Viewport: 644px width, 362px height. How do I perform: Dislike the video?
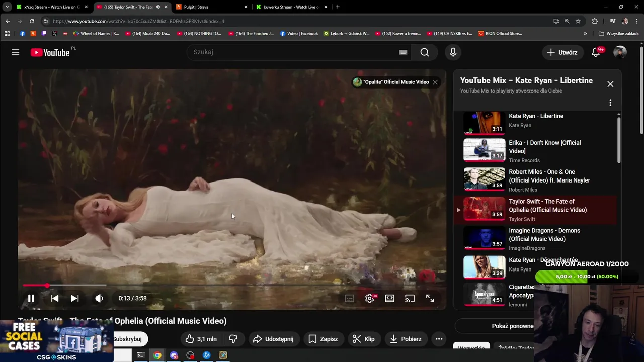pos(233,339)
